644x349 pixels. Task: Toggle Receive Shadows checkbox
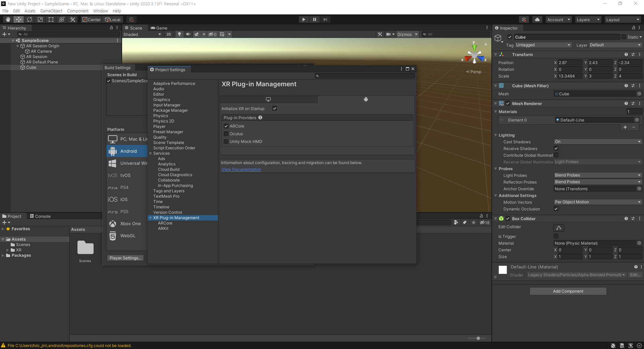pyautogui.click(x=556, y=148)
